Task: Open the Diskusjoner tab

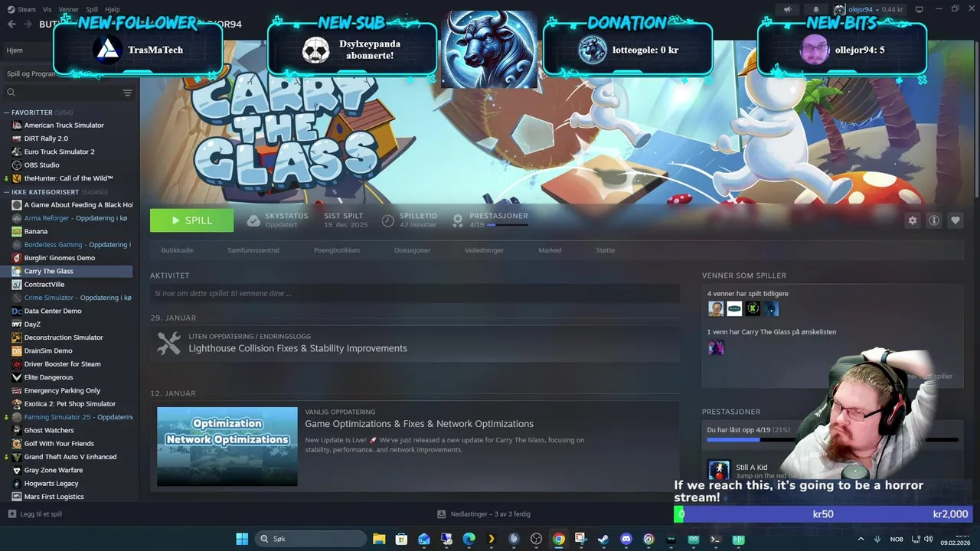Action: point(413,250)
